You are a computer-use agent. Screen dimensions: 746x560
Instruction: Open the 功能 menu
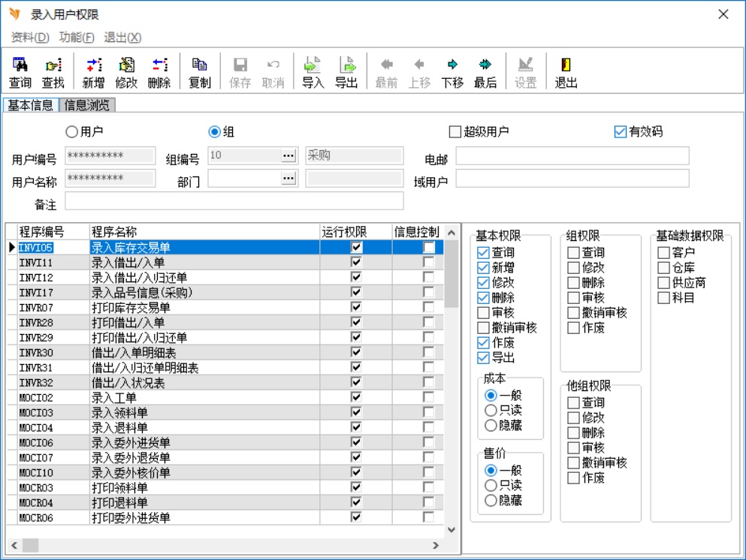[x=77, y=38]
